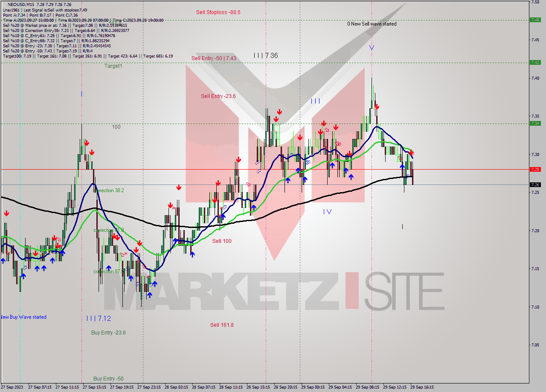546x392 pixels.
Task: Click the '29 Sep 04:15' time label
Action: tap(340, 387)
